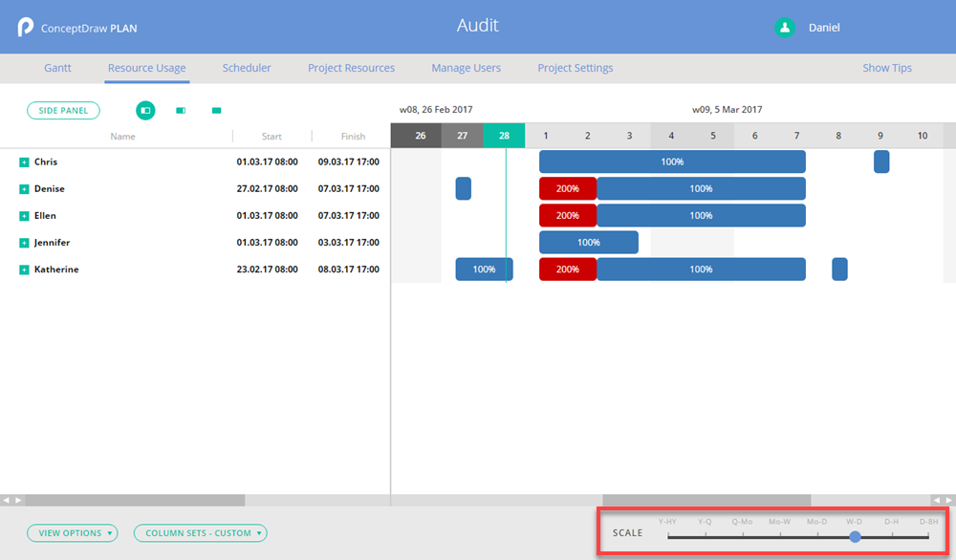This screenshot has width=956, height=560.
Task: Select the half-width panel layout icon
Action: [181, 111]
